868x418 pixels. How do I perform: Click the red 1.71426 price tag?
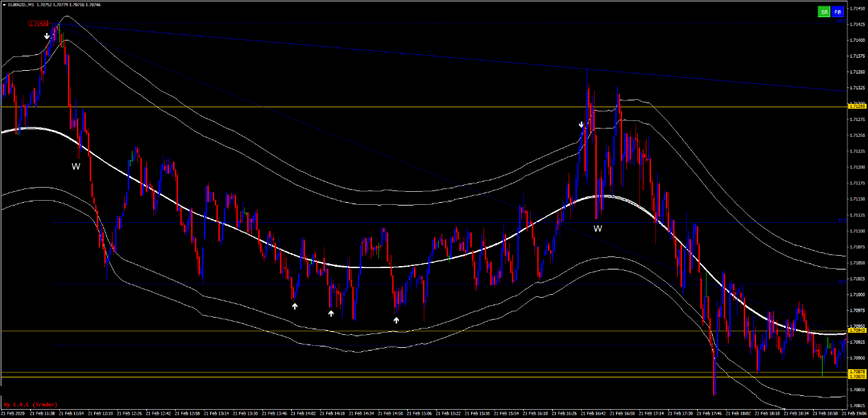tap(38, 24)
